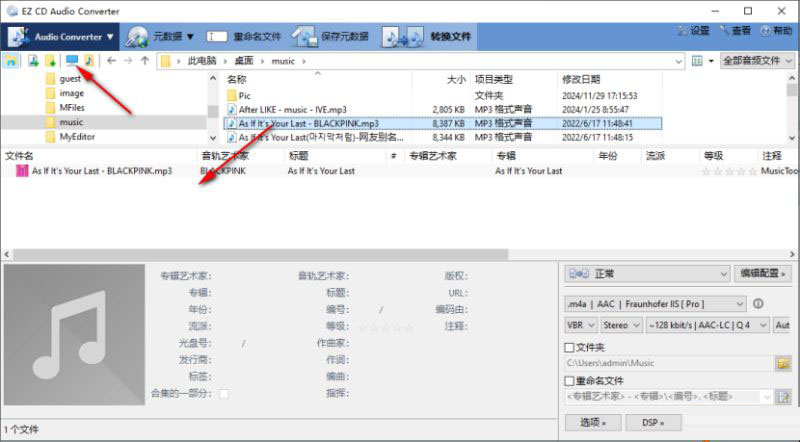Select the music folder in tree

coord(71,122)
